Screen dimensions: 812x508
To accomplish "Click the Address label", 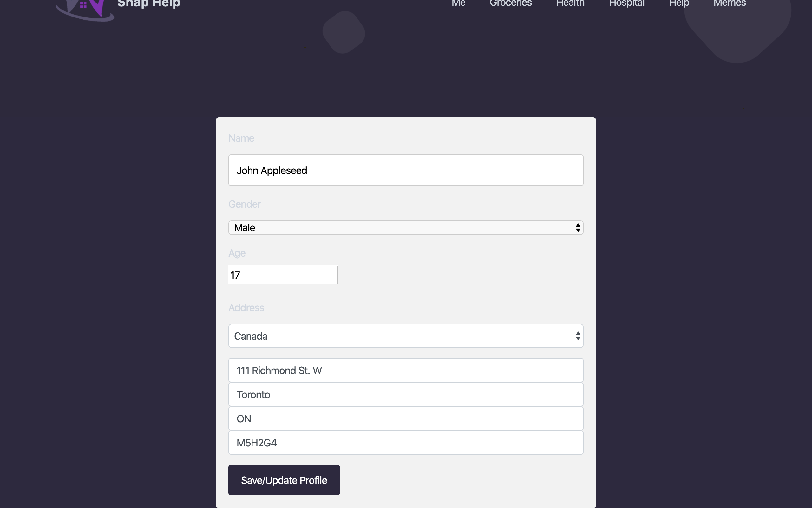I will click(x=246, y=307).
